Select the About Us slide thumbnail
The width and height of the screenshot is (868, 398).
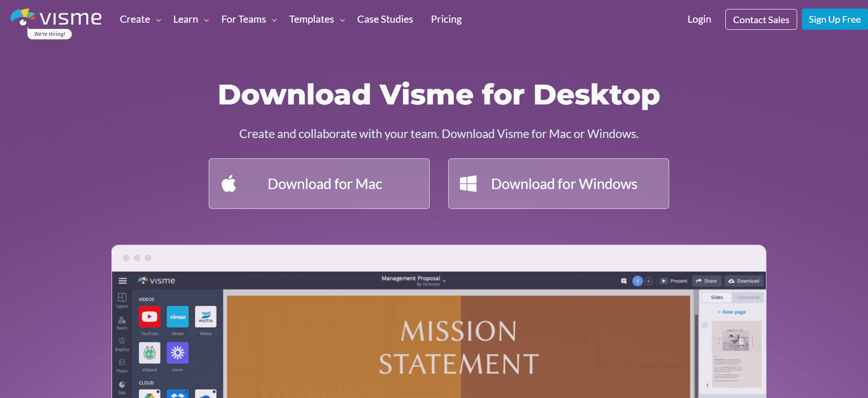[736, 354]
